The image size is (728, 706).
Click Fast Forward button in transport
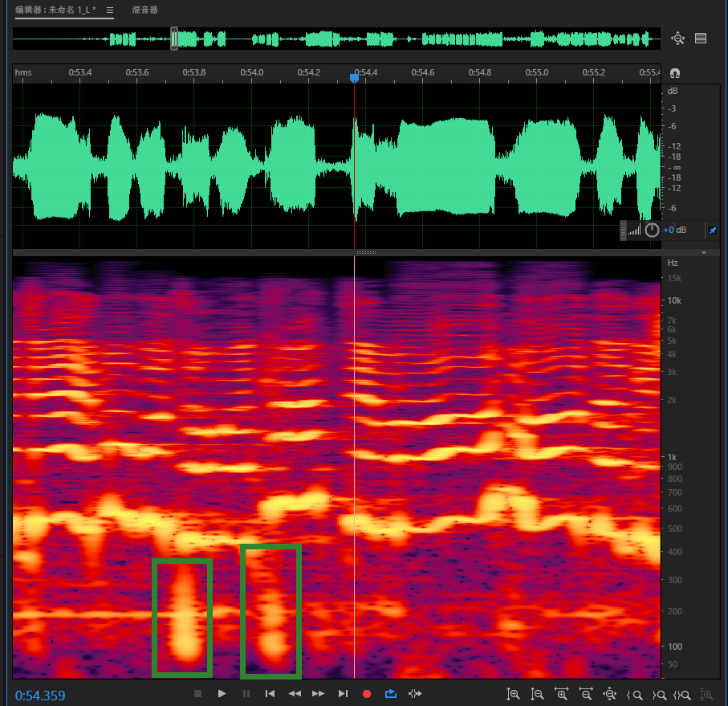pos(319,693)
